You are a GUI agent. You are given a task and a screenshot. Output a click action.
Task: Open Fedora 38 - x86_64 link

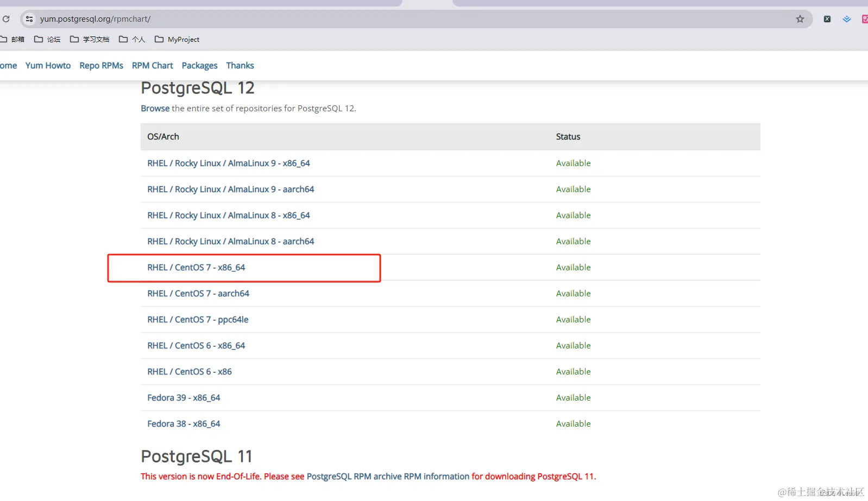184,424
